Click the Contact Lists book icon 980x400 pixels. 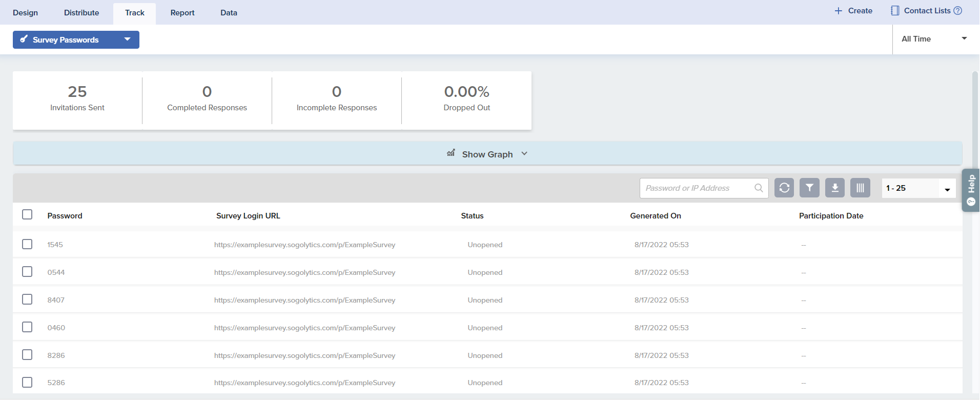pos(895,11)
